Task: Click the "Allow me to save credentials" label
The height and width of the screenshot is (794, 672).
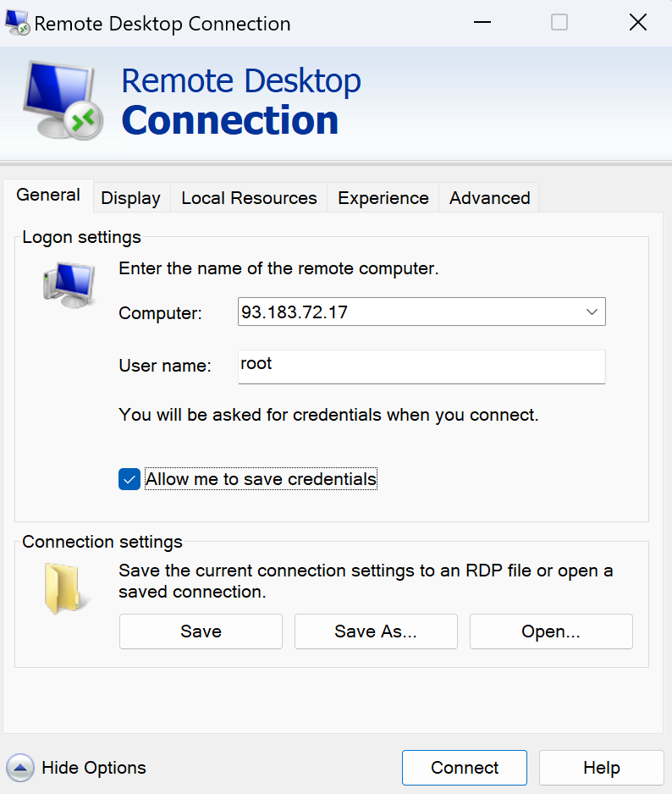Action: [x=261, y=479]
